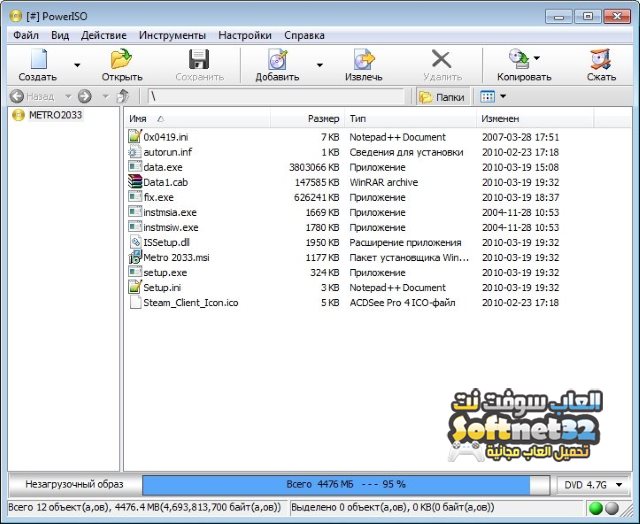Click the date 2007-03-28 17:51
The width and height of the screenshot is (640, 524).
pos(520,137)
